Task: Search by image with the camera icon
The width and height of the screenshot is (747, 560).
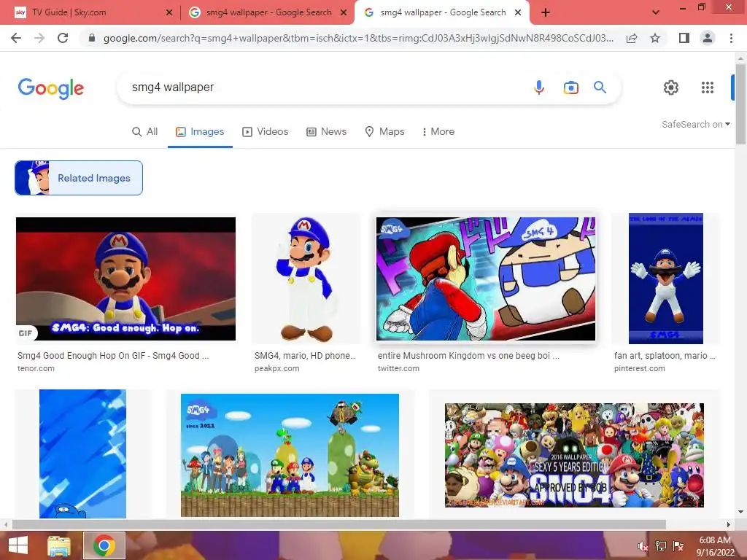Action: 570,87
